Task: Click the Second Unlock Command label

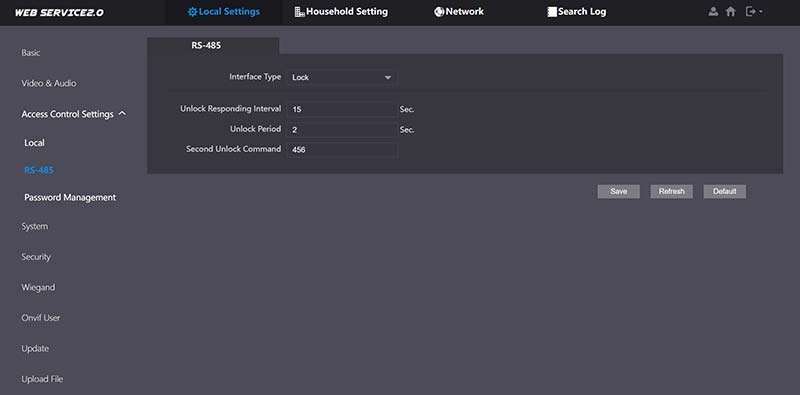Action: tap(234, 149)
